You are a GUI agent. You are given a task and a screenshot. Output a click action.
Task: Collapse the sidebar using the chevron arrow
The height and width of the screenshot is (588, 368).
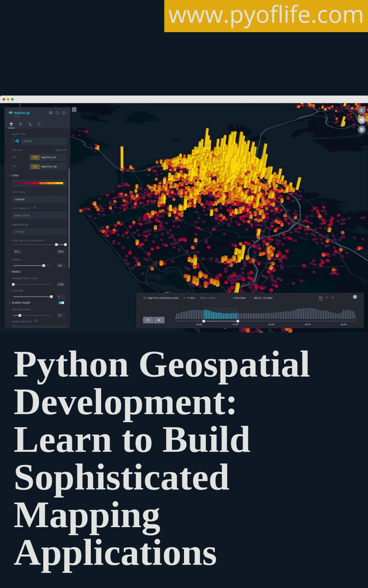[74, 109]
